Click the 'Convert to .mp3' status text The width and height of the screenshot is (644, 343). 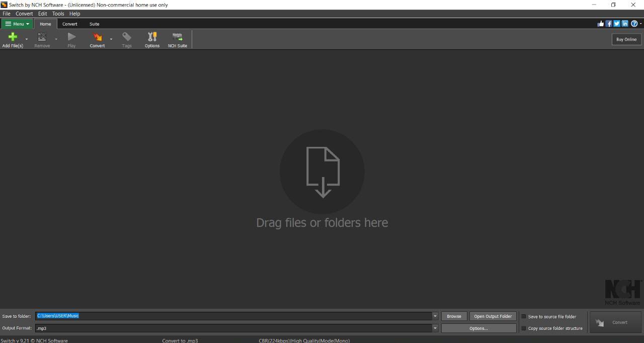coord(180,340)
